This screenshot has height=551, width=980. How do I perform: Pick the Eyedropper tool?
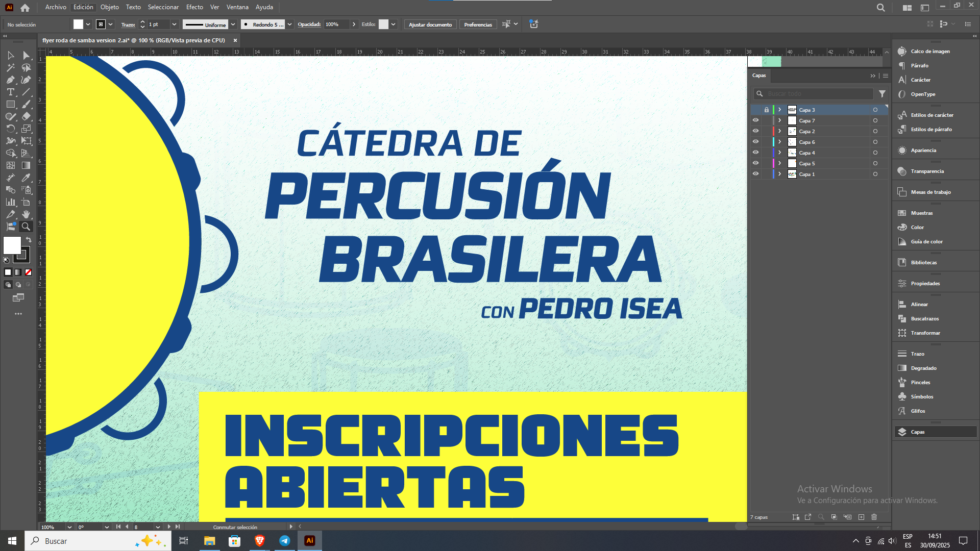(26, 178)
